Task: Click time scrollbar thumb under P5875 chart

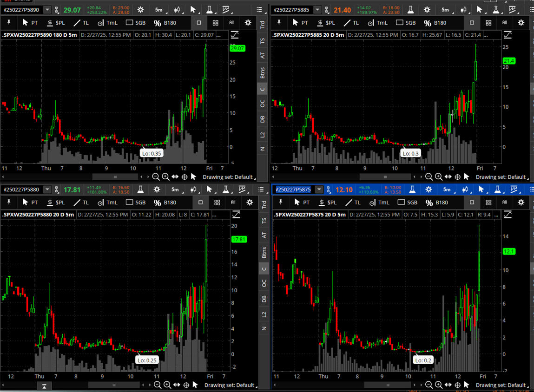Action: click(388, 385)
